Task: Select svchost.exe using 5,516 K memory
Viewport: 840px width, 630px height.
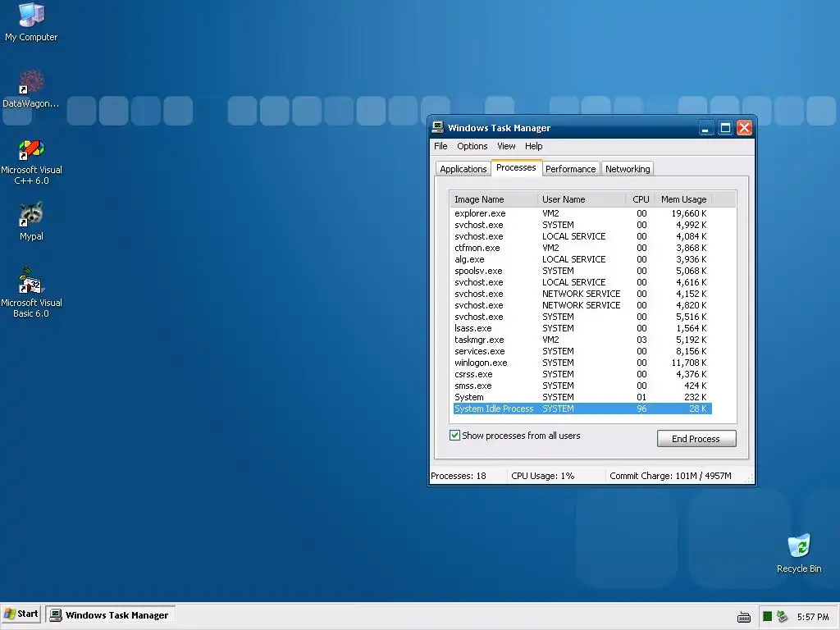Action: tap(582, 317)
